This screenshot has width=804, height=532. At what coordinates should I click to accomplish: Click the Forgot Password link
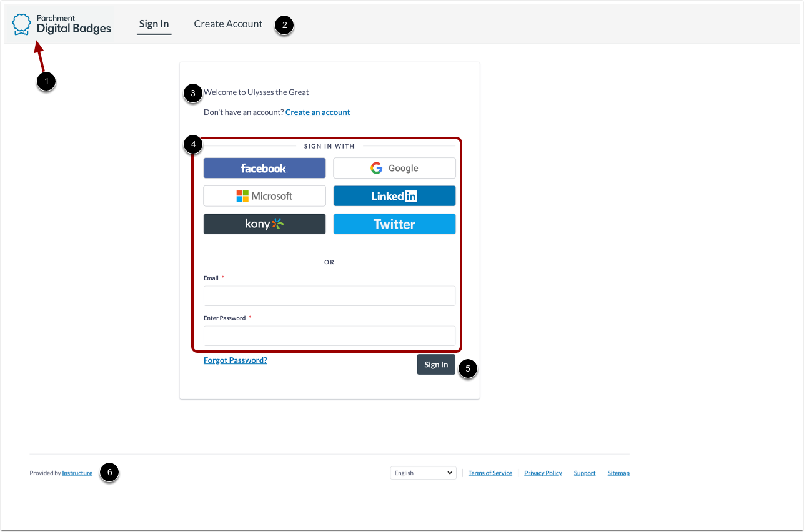coord(235,360)
